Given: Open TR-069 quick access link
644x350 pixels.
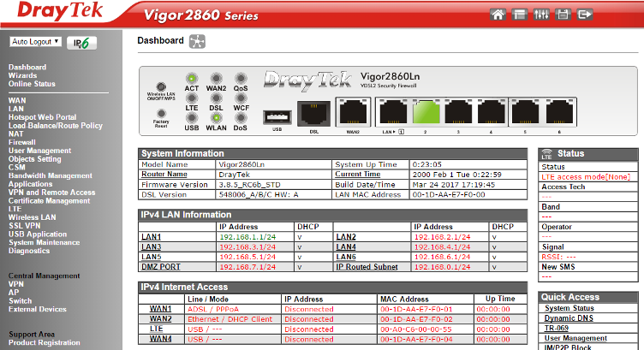Looking at the screenshot, I should click(557, 329).
